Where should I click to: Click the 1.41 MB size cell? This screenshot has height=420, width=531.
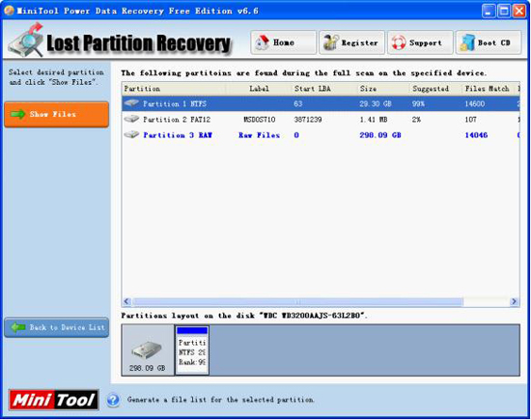click(x=374, y=120)
